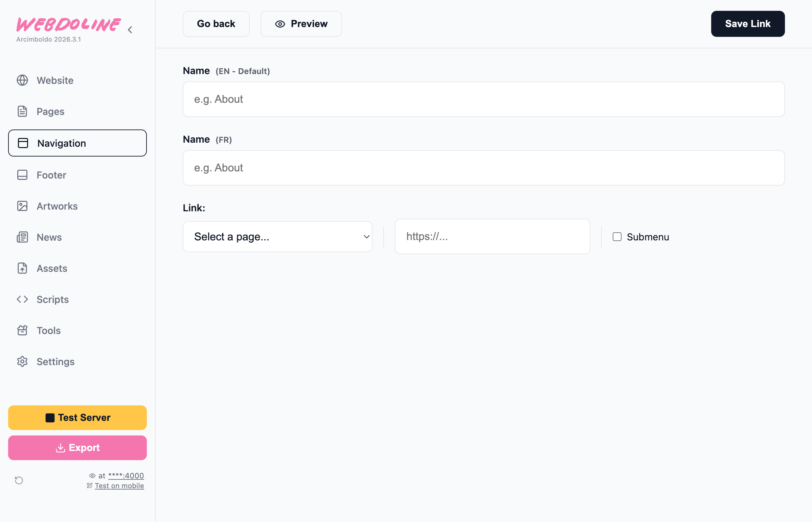This screenshot has height=522, width=812.
Task: Select the Pages document icon
Action: [x=22, y=111]
